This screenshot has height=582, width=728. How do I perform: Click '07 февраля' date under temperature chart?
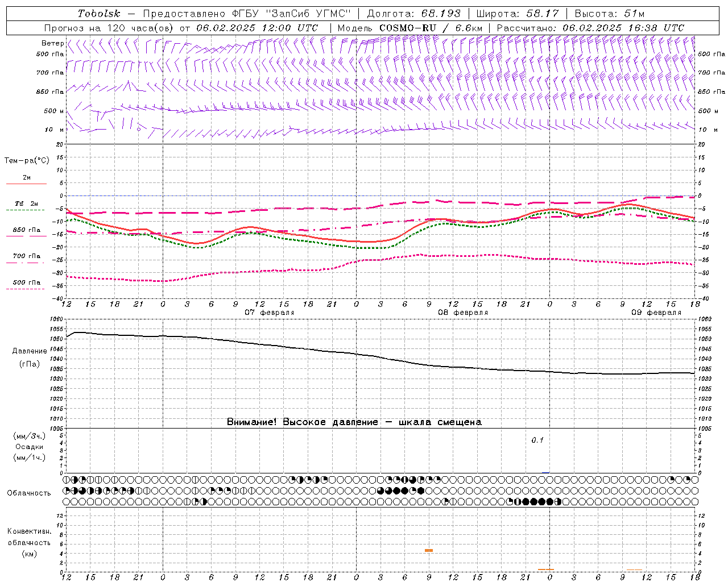270,313
